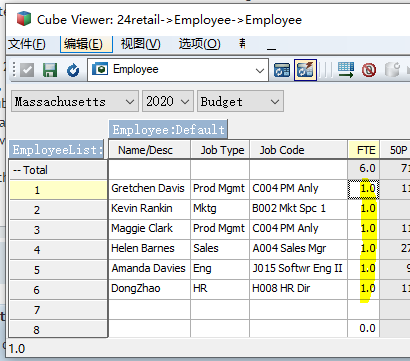Screen dimensions: 410x361
Task: Click the EmployeeList: row dimension label
Action: pos(57,149)
